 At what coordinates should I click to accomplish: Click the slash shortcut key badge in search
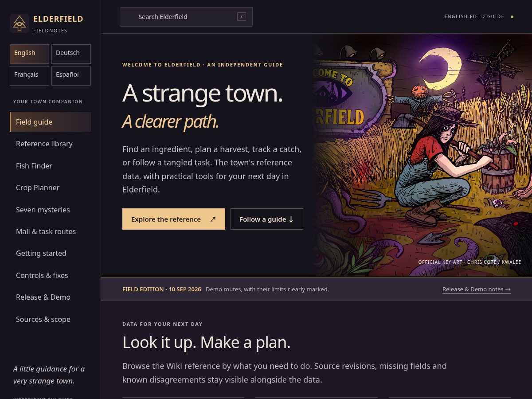click(242, 17)
